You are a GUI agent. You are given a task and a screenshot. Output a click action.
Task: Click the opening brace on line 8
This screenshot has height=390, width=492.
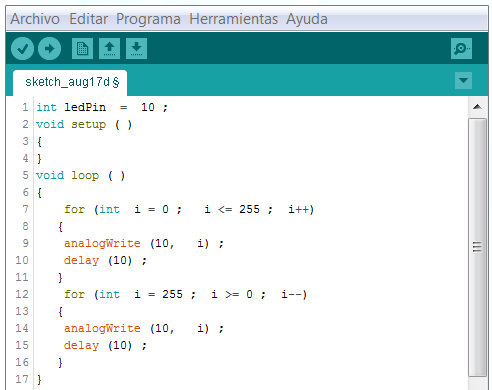click(60, 227)
